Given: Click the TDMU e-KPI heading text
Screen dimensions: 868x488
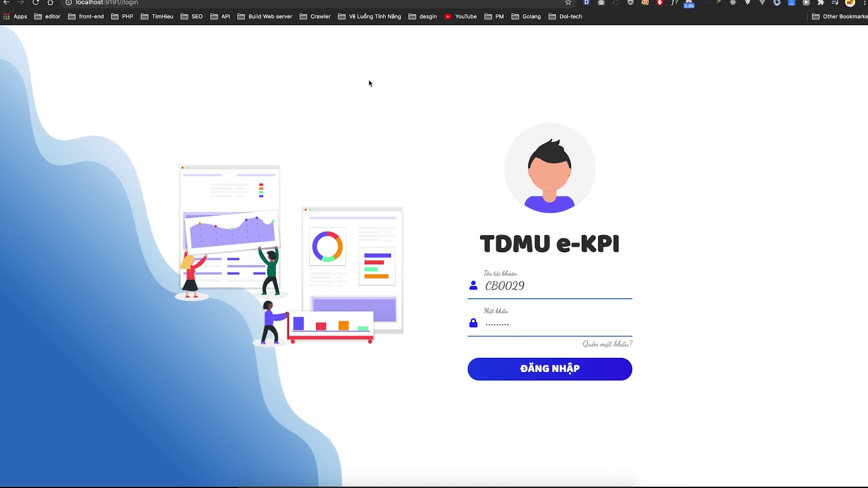Looking at the screenshot, I should click(x=549, y=244).
